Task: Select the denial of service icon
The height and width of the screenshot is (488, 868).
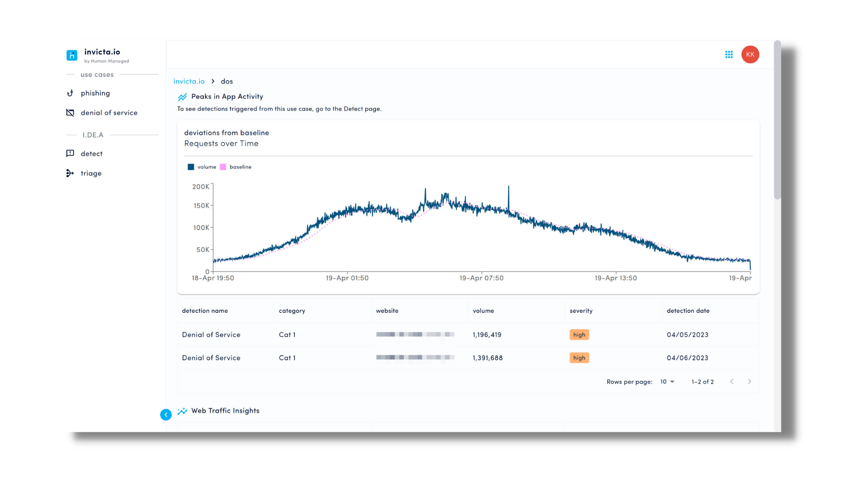Action: click(70, 113)
